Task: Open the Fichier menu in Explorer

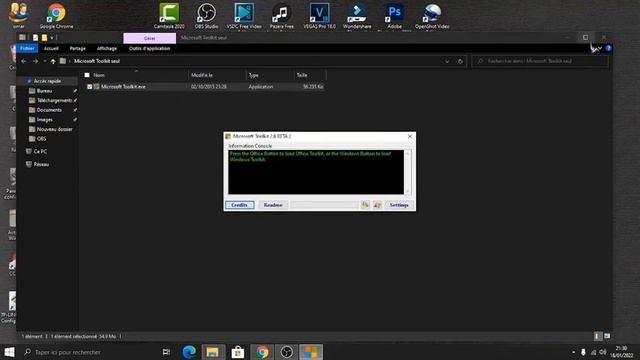Action: (x=27, y=48)
